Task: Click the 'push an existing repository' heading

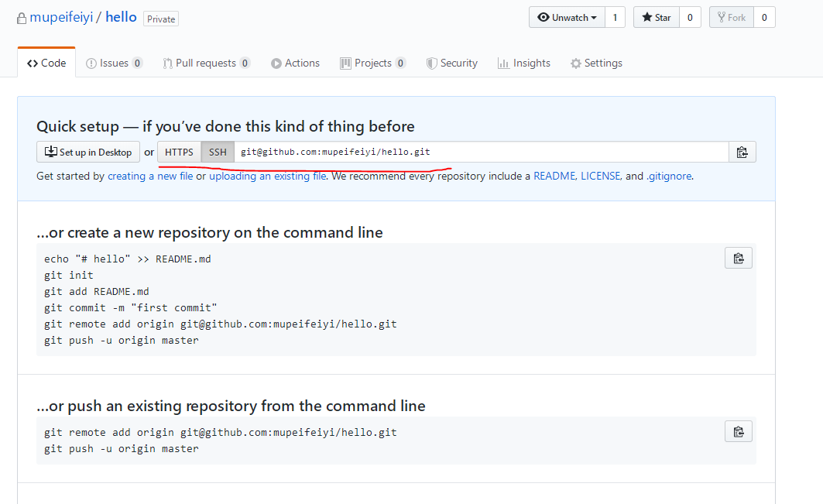Action: pyautogui.click(x=231, y=406)
